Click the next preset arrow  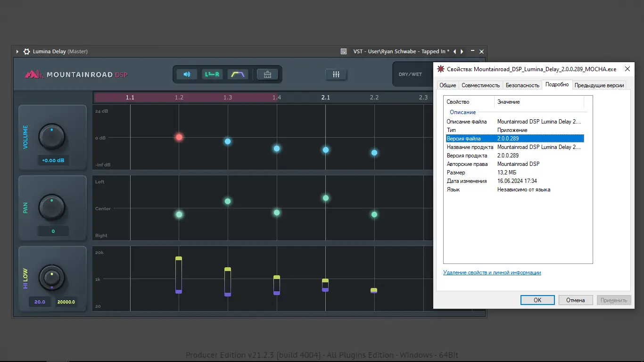[461, 51]
